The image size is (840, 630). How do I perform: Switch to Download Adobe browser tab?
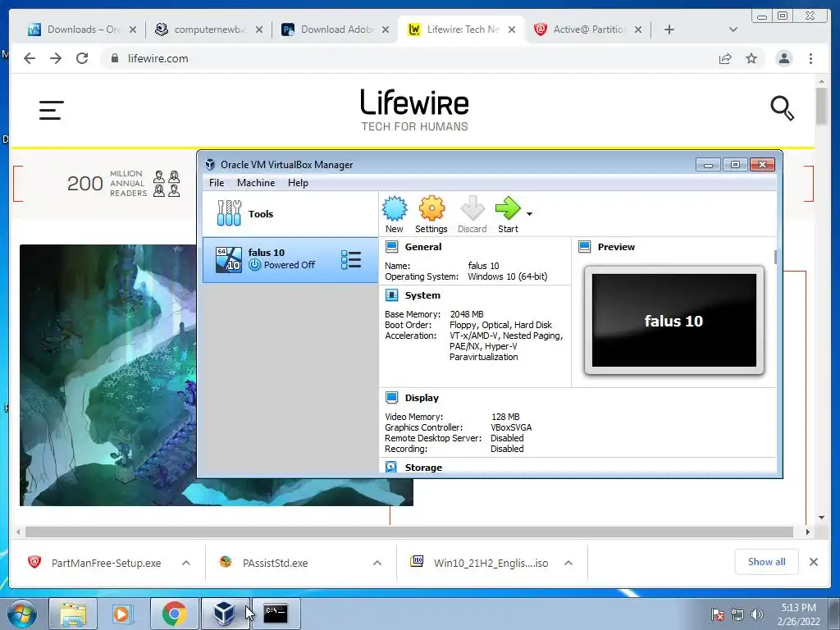pos(336,30)
